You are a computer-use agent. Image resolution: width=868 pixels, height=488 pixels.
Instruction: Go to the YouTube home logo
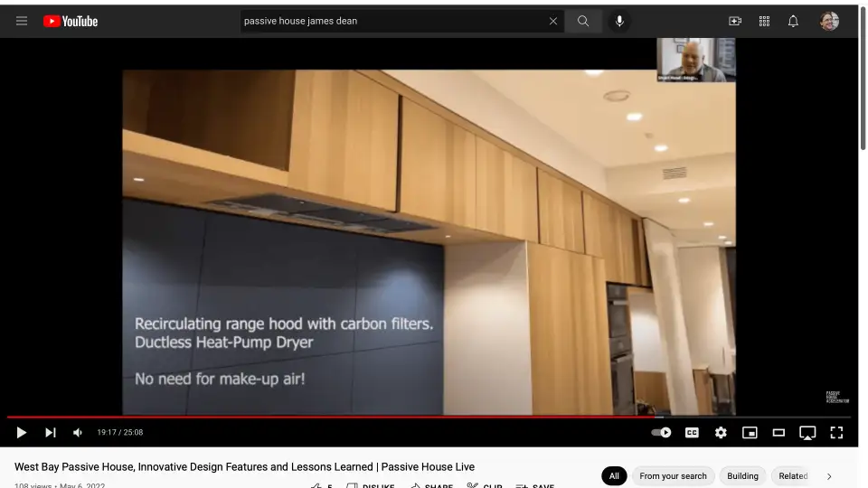coord(71,21)
